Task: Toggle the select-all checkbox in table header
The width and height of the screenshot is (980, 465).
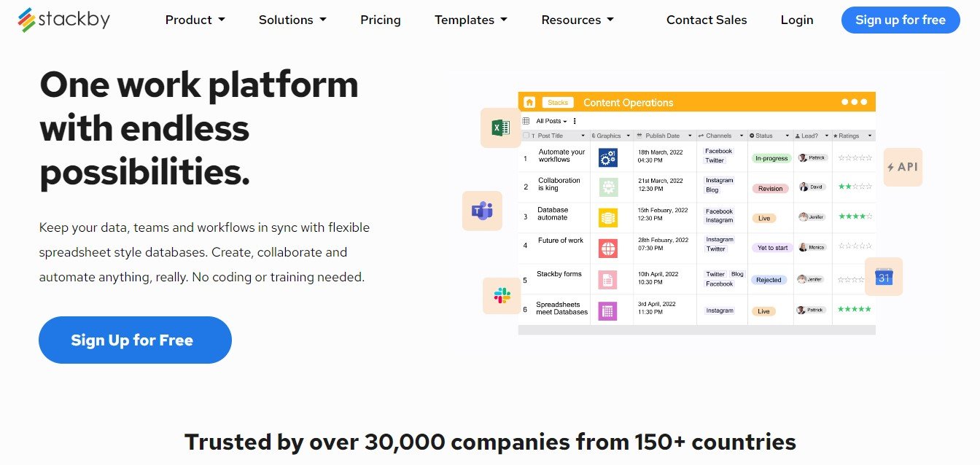Action: tap(526, 136)
